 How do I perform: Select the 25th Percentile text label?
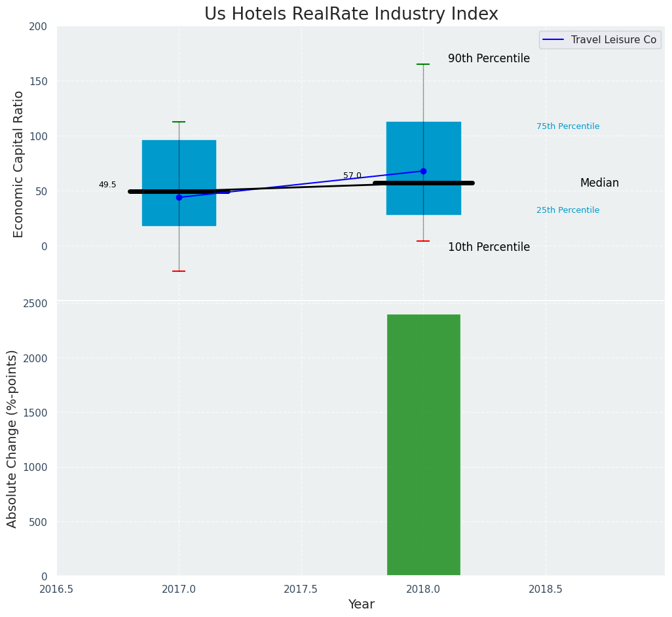point(568,210)
